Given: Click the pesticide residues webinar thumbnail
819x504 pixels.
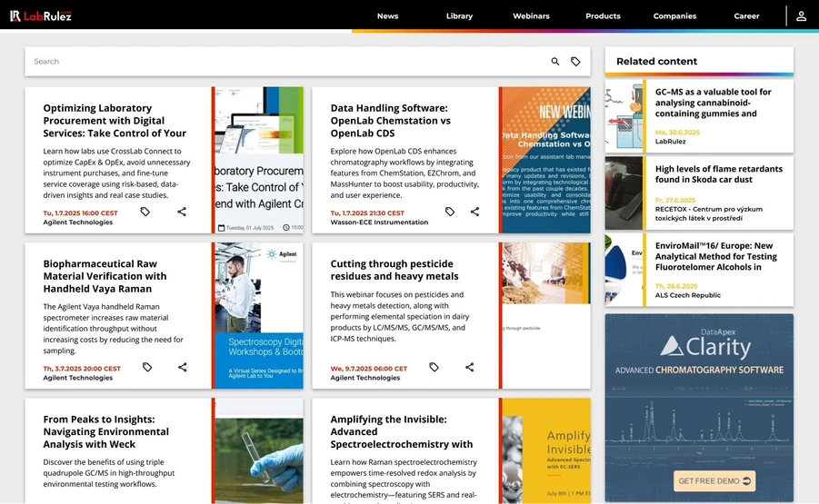Looking at the screenshot, I should [x=545, y=315].
